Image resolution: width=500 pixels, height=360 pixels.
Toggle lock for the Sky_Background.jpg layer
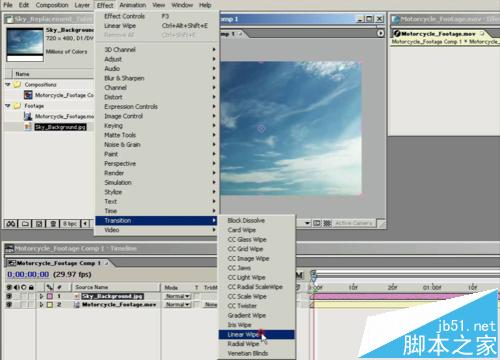pos(31,296)
